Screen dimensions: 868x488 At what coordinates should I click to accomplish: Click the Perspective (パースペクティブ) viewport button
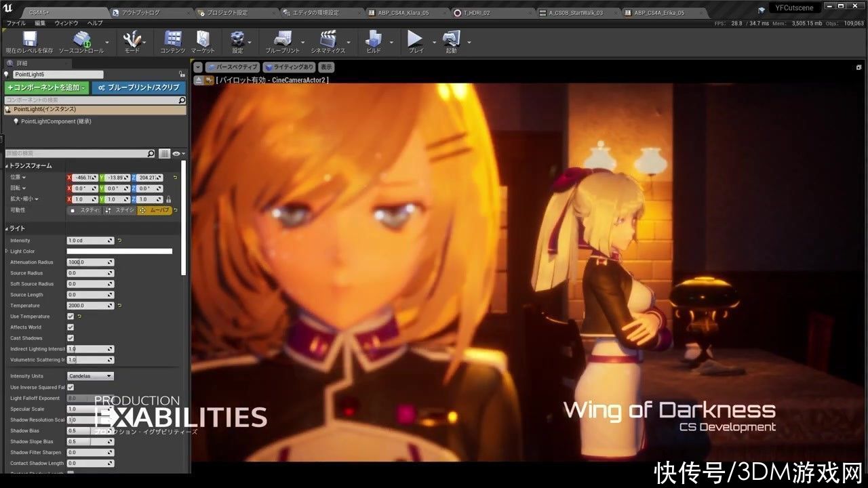[233, 67]
